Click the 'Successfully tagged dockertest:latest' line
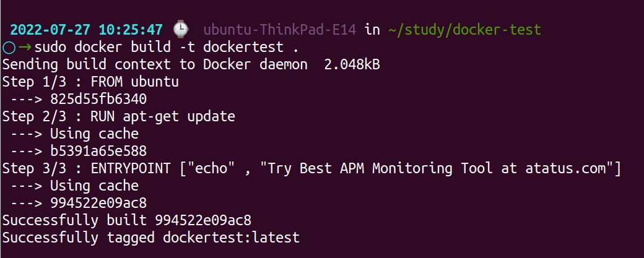Image resolution: width=644 pixels, height=258 pixels. point(151,238)
